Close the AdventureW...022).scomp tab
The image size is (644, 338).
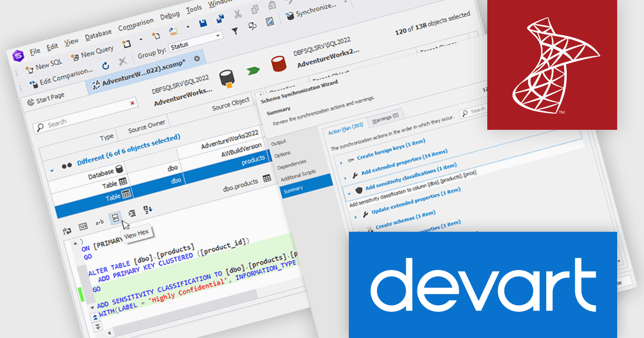(x=197, y=58)
